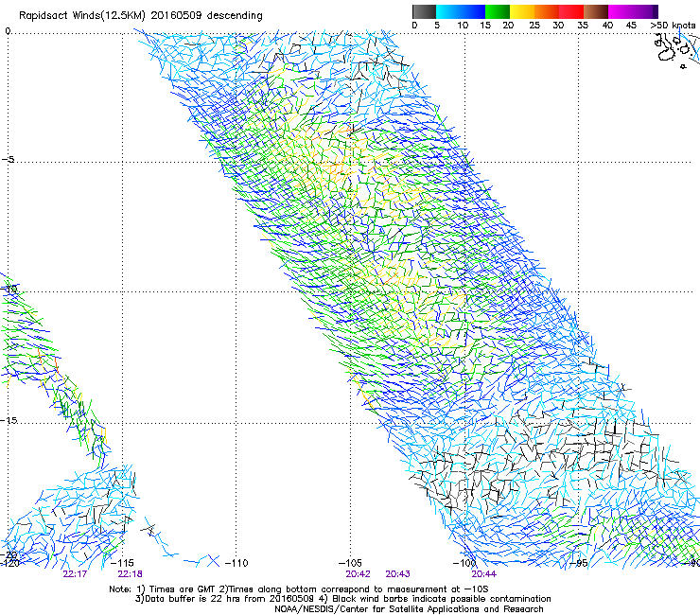Click the '25' color scale label

pyautogui.click(x=534, y=26)
